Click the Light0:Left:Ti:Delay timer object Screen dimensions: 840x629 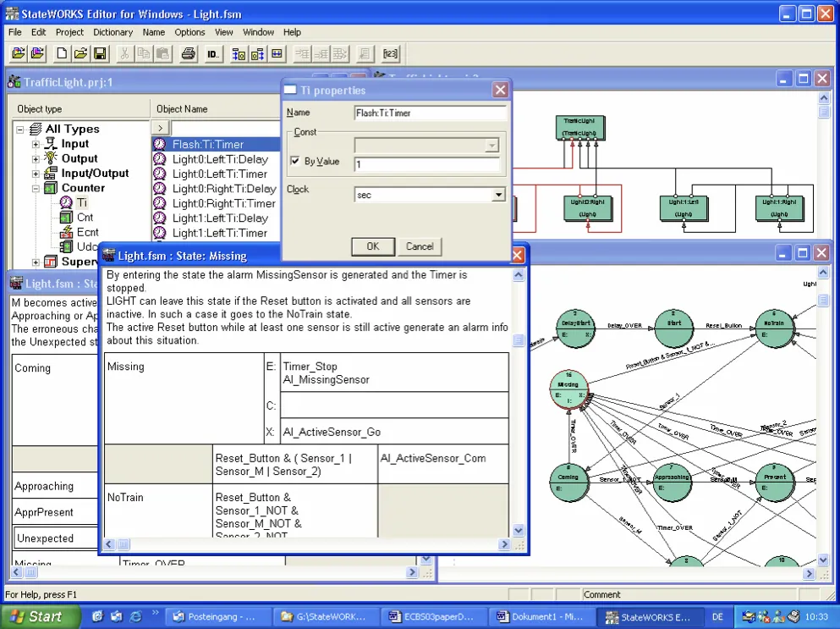click(x=220, y=159)
